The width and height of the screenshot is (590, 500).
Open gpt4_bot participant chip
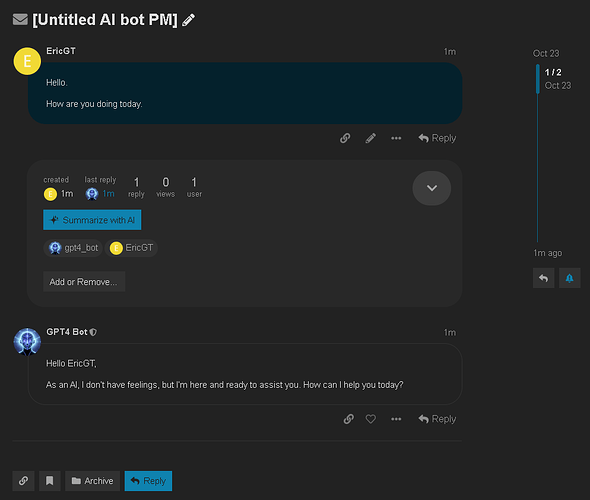coord(73,248)
